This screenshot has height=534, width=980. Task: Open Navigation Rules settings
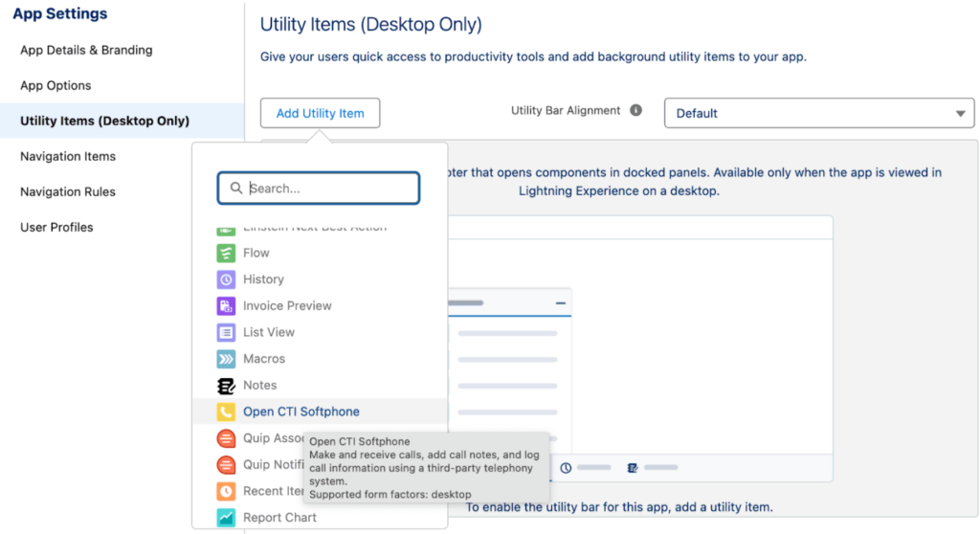(68, 191)
